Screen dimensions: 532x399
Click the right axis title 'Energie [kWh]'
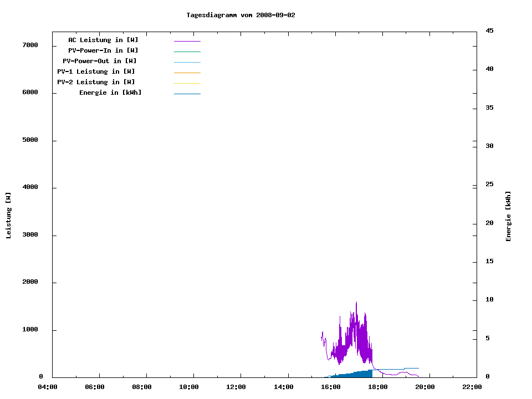tap(508, 216)
